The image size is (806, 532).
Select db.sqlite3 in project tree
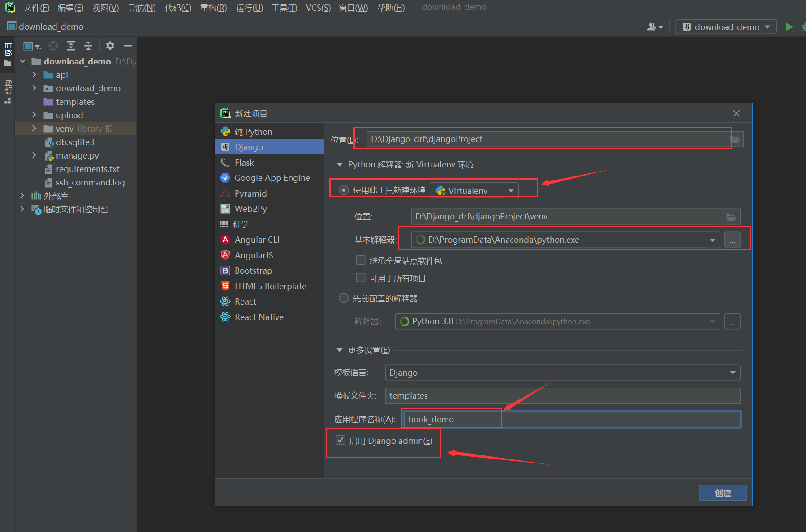coord(75,142)
